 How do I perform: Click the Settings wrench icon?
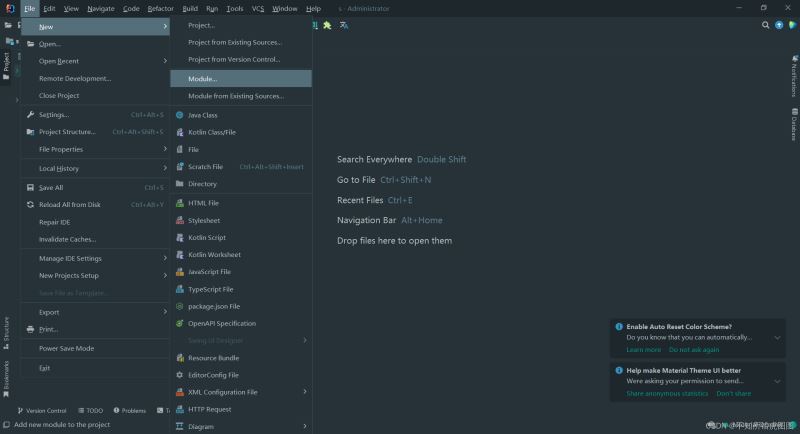pyautogui.click(x=31, y=115)
